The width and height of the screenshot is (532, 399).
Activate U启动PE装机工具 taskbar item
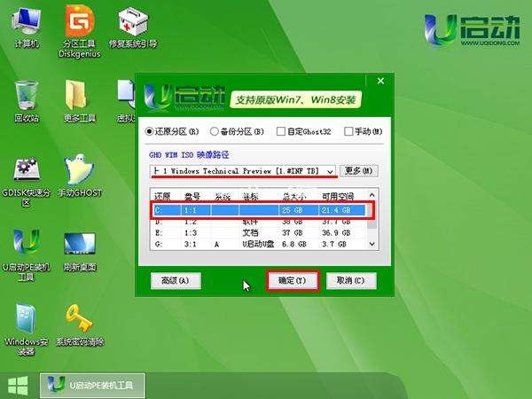point(92,386)
